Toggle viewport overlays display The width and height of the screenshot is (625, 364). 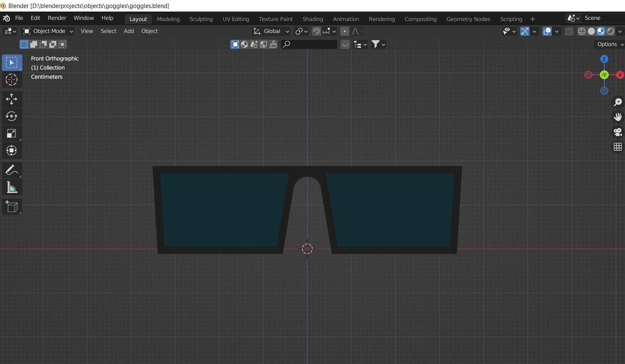[547, 31]
